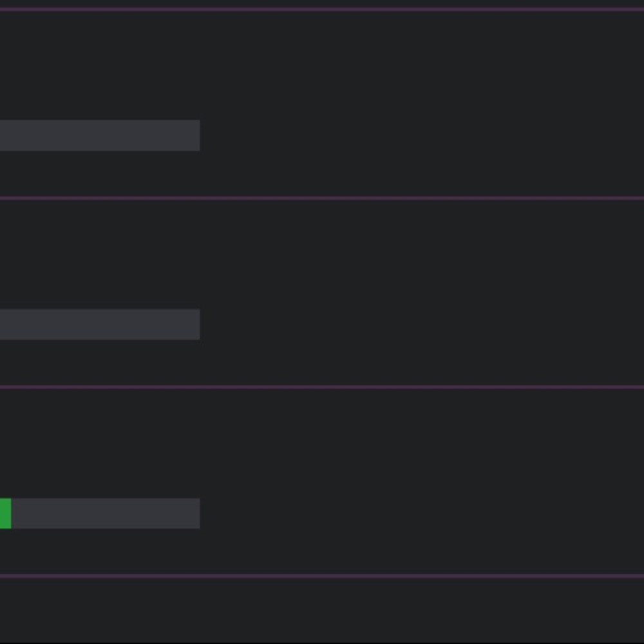Viewport: 644px width, 644px height.
Task: Click the green filled segment of the bar
Action: 5,513
